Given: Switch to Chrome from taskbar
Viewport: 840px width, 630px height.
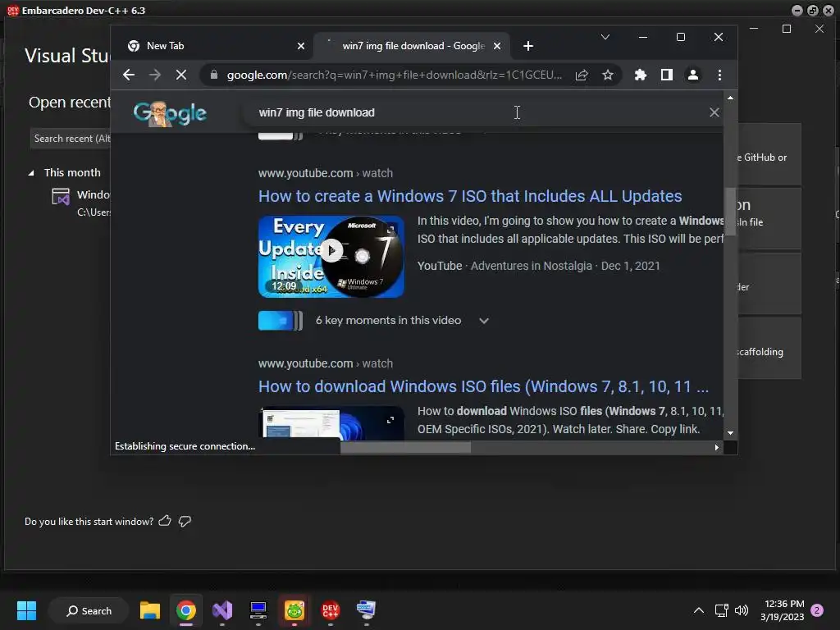Looking at the screenshot, I should point(186,610).
